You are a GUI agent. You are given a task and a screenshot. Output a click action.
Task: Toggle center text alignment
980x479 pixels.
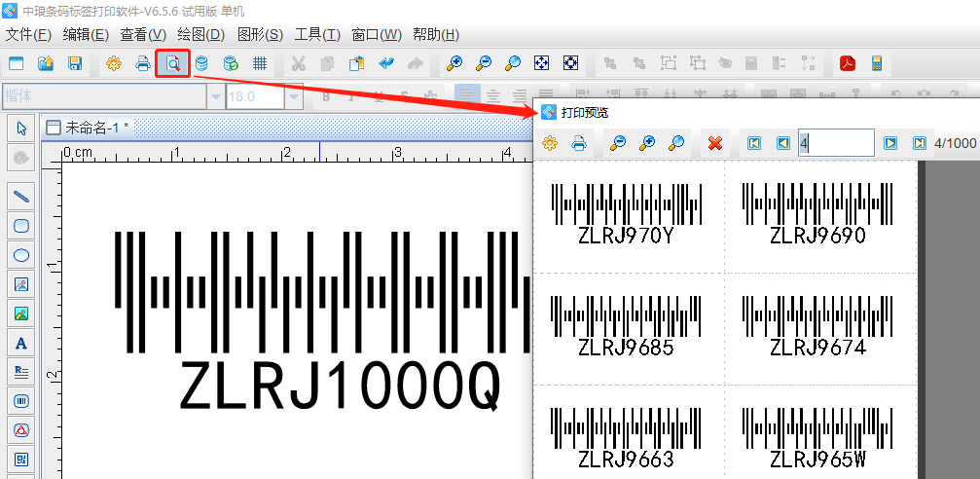(493, 96)
